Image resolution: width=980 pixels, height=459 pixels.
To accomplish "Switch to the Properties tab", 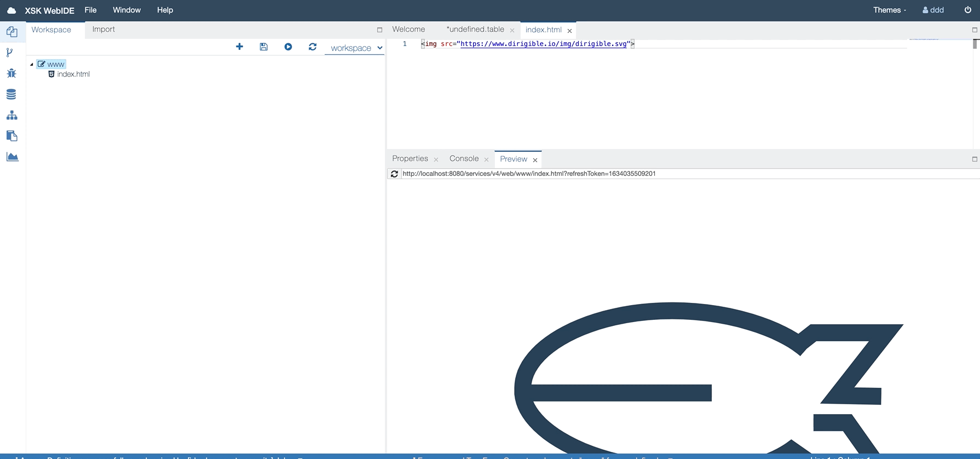I will coord(410,159).
